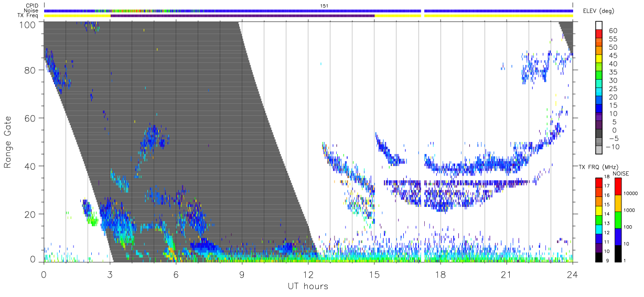Viewport: 644px width, 297px height.
Task: Click the TX Freq row label
Action: pyautogui.click(x=28, y=15)
